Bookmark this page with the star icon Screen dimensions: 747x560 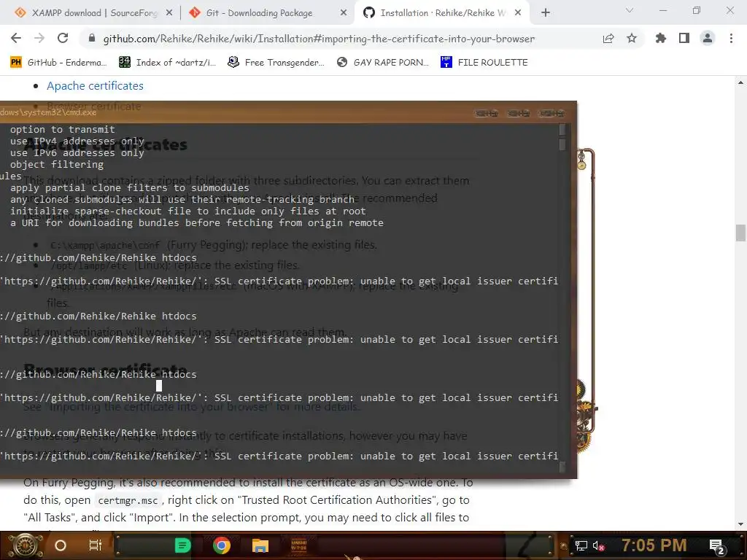click(x=632, y=38)
